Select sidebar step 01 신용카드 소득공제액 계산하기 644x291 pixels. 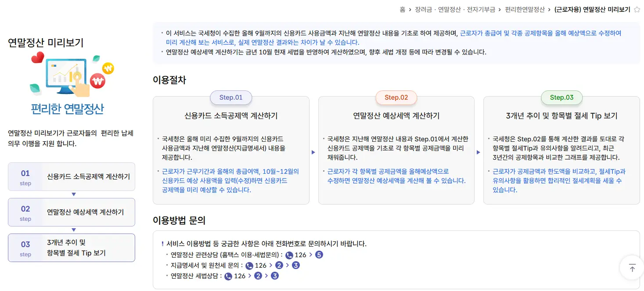72,176
